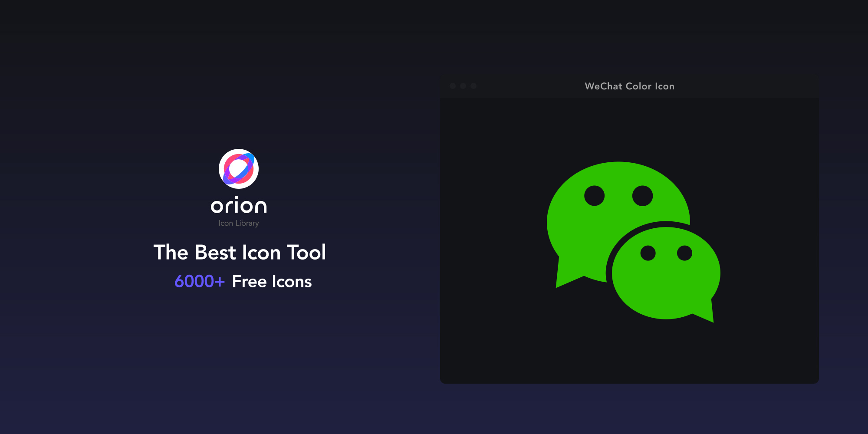The width and height of the screenshot is (868, 434).
Task: Click the purple "6000+" number
Action: 199,282
